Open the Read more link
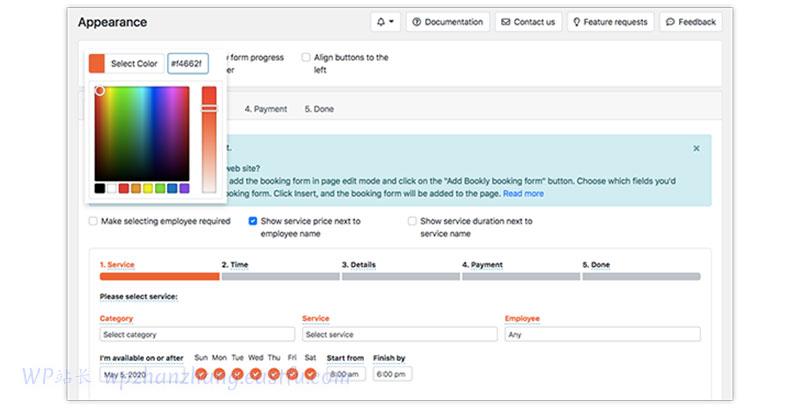This screenshot has height=408, width=800. coord(523,193)
